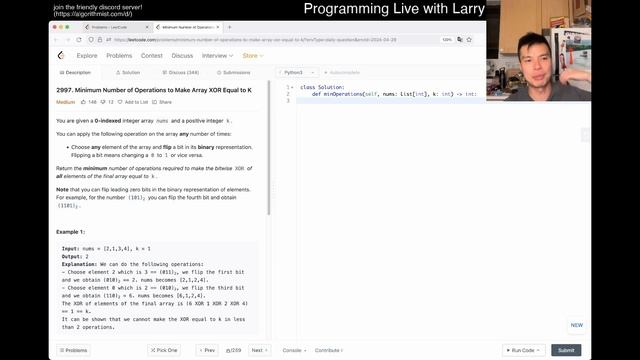The width and height of the screenshot is (640, 360).
Task: Click the browser back arrow
Action: [x=57, y=40]
